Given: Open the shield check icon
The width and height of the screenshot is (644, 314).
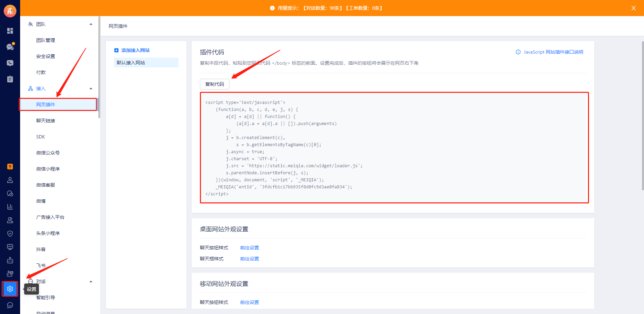Looking at the screenshot, I should pyautogui.click(x=10, y=234).
